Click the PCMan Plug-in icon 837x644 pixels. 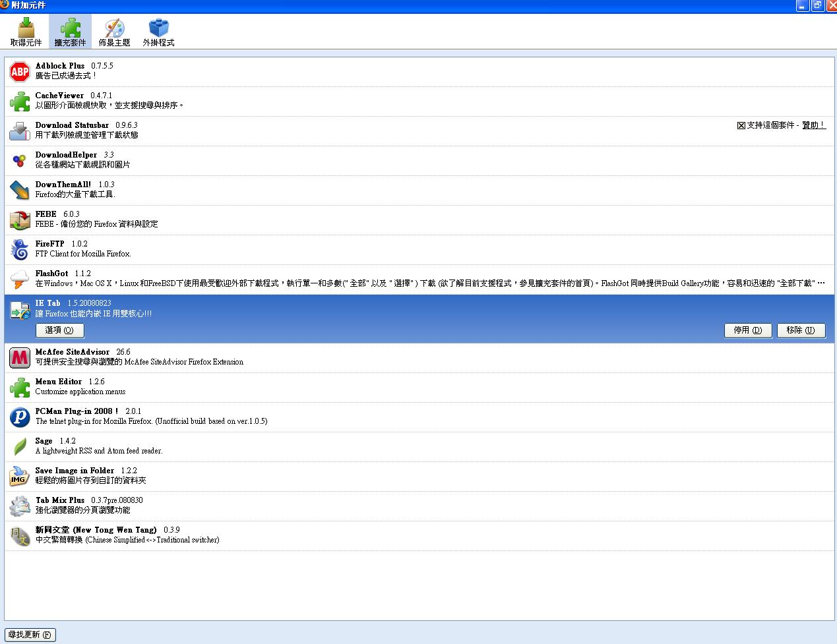pos(20,417)
